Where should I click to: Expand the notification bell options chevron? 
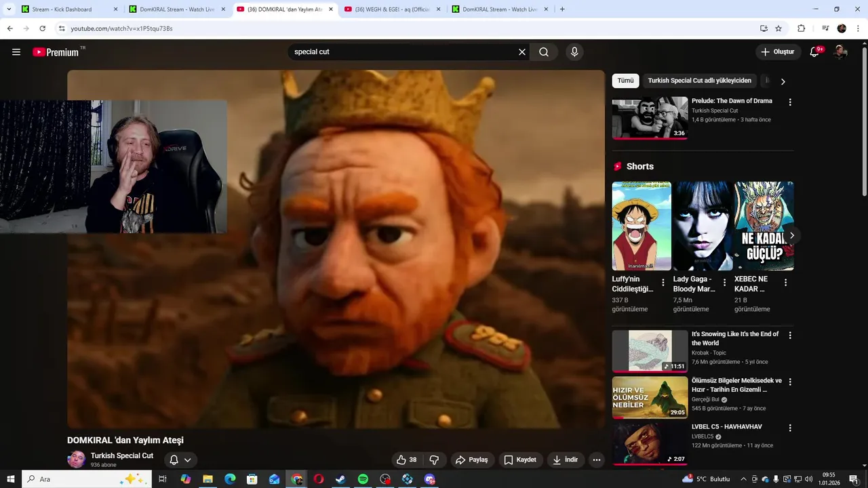[x=188, y=460]
